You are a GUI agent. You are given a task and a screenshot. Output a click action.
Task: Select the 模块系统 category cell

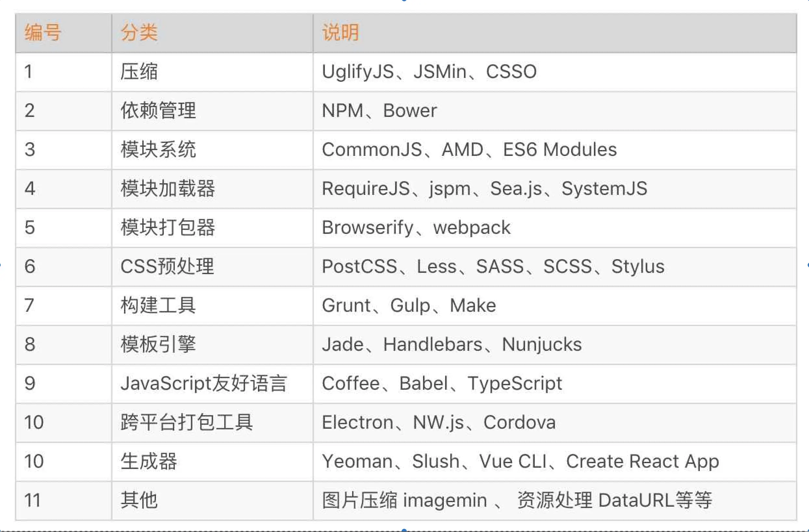click(x=212, y=150)
